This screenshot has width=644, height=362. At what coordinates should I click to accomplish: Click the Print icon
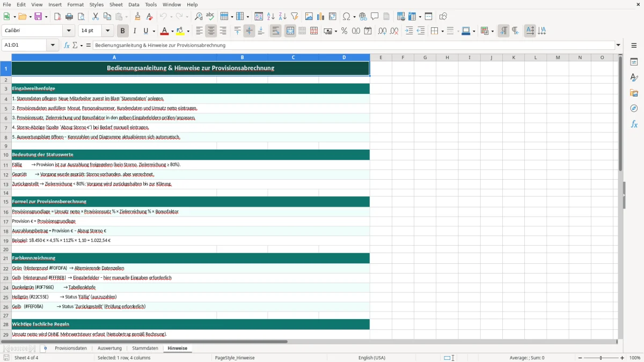pyautogui.click(x=69, y=17)
